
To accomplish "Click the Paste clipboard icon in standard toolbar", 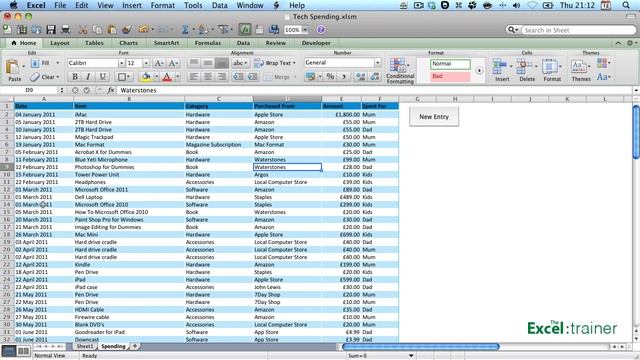I will (x=112, y=29).
